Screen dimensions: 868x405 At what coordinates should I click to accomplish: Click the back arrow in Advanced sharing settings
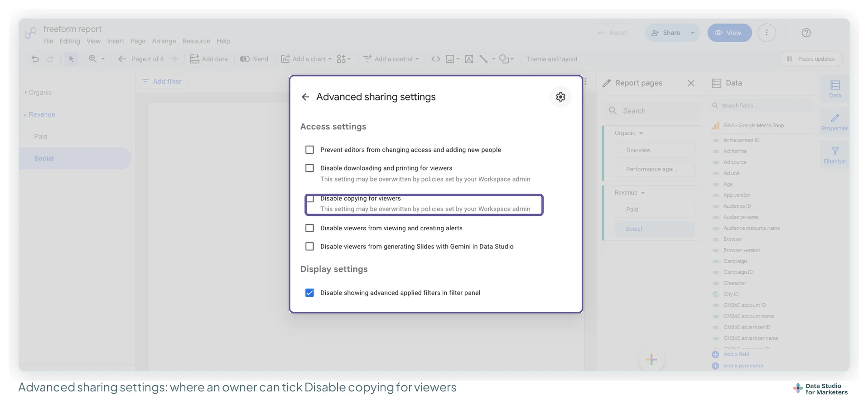point(305,97)
